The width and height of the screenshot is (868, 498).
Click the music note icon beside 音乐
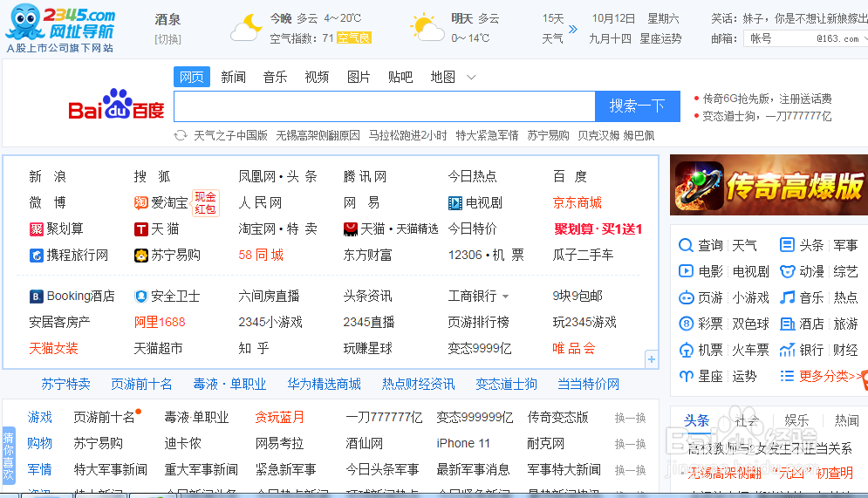tap(787, 297)
